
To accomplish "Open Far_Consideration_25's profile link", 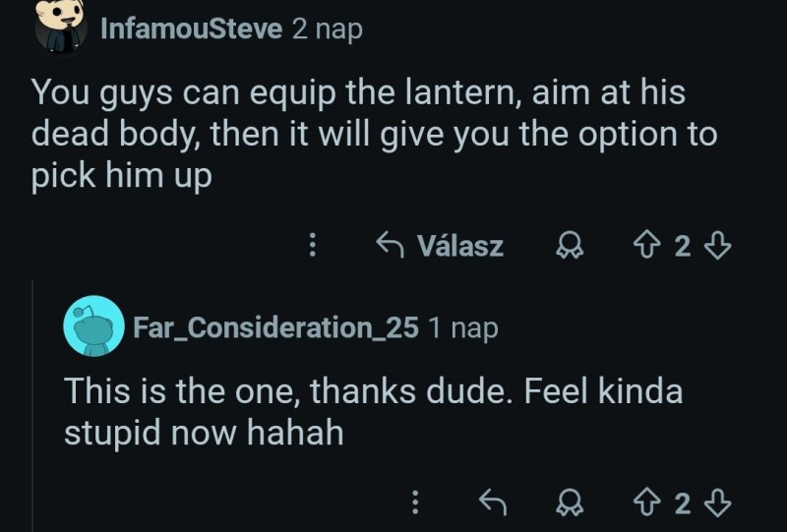I will point(276,326).
